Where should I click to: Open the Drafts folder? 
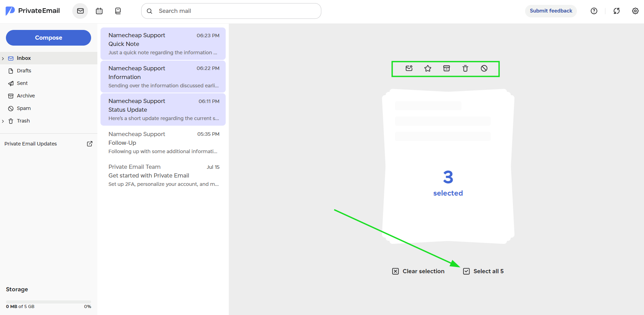pyautogui.click(x=49, y=71)
